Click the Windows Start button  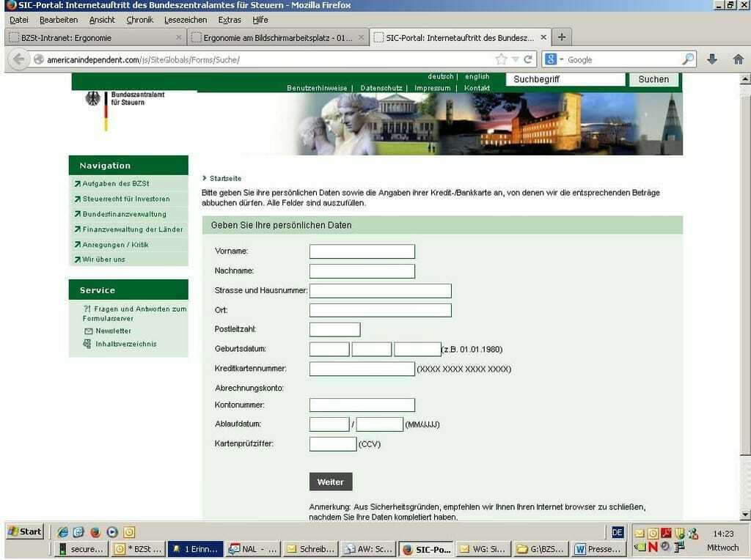click(x=24, y=531)
